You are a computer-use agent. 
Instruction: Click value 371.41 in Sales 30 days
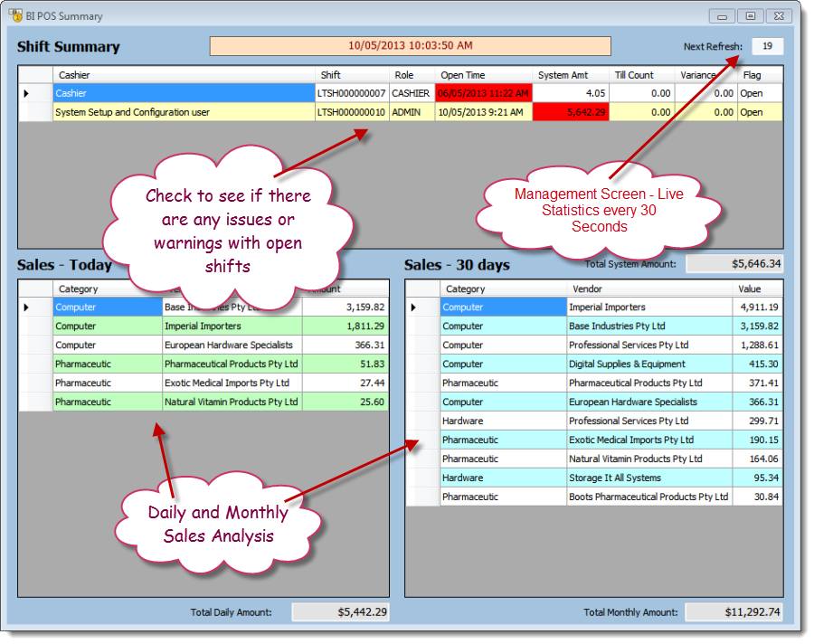point(757,384)
